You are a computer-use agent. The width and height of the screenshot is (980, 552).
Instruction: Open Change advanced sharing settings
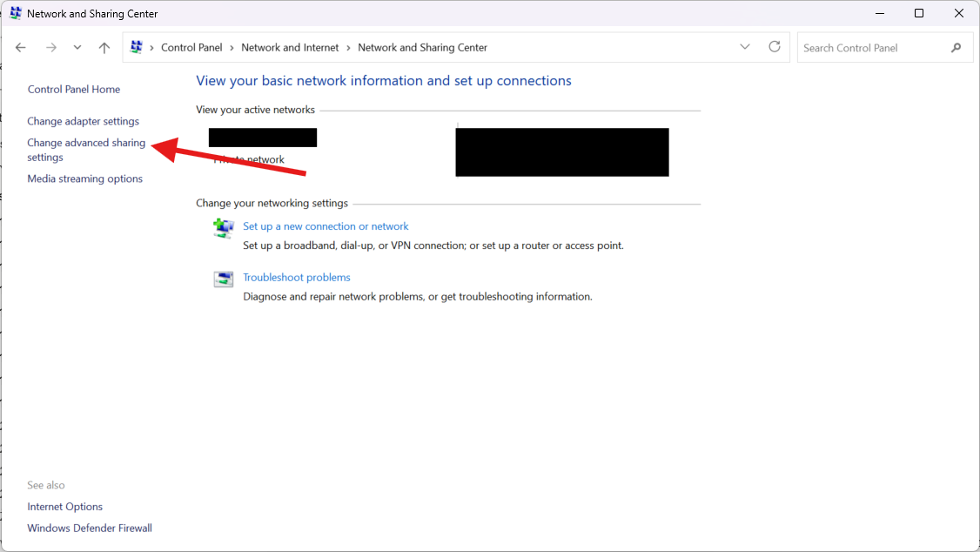tap(86, 150)
